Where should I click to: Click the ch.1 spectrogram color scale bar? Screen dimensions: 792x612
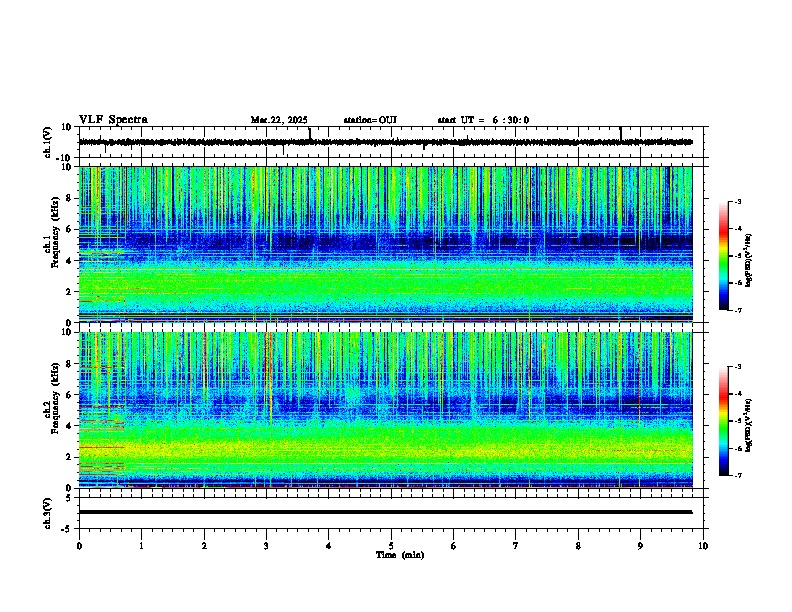tap(723, 256)
